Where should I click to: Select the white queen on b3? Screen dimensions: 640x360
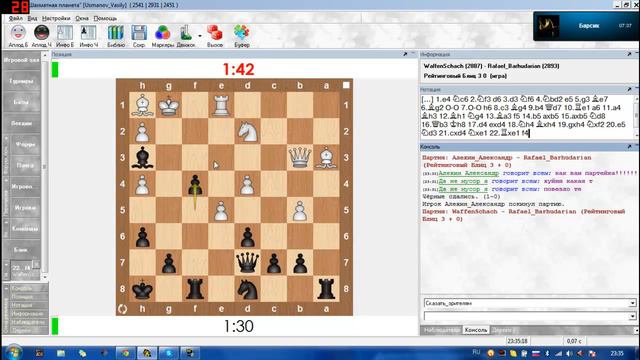[300, 158]
